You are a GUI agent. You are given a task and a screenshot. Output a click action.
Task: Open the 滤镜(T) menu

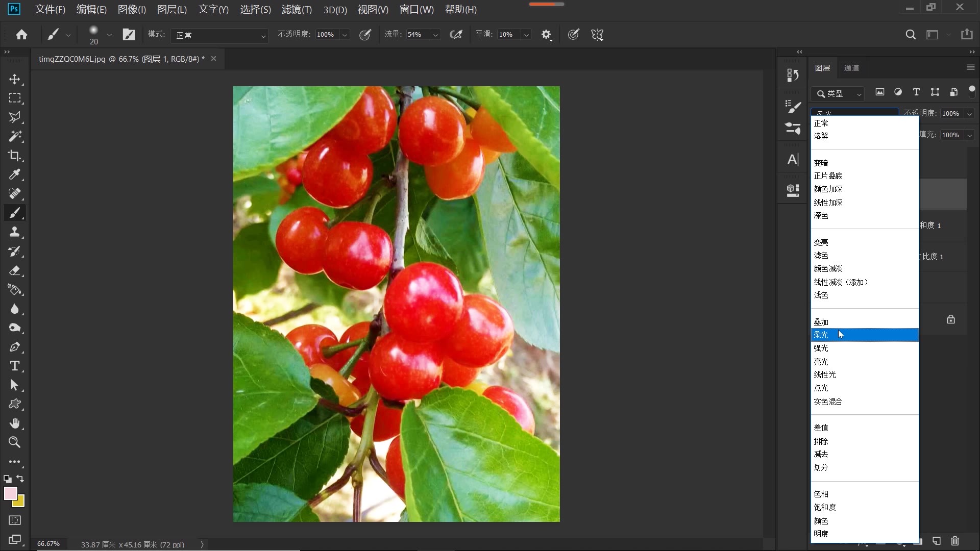click(x=297, y=10)
